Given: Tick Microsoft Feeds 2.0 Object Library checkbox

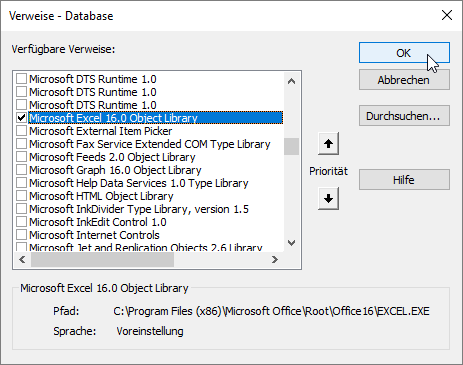Looking at the screenshot, I should [x=22, y=157].
